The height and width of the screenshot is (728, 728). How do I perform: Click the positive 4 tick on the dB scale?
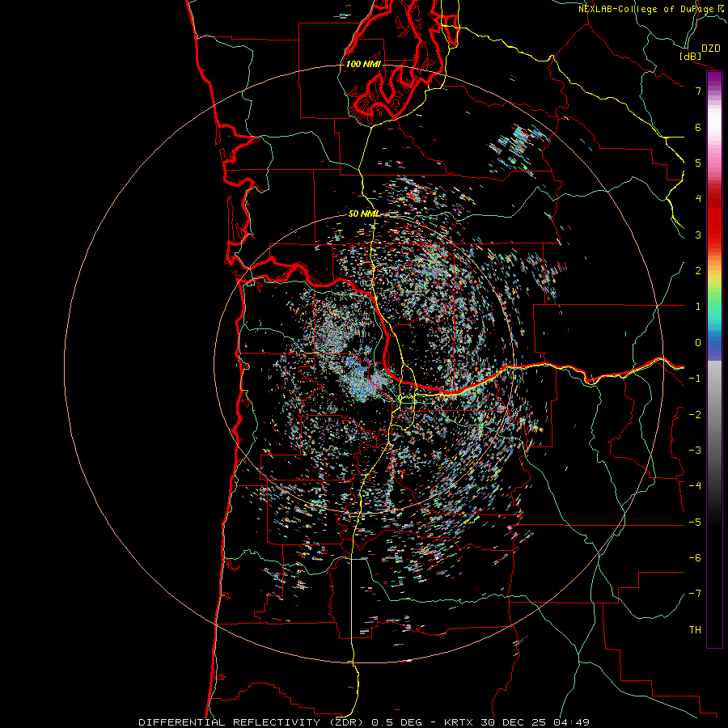(698, 199)
